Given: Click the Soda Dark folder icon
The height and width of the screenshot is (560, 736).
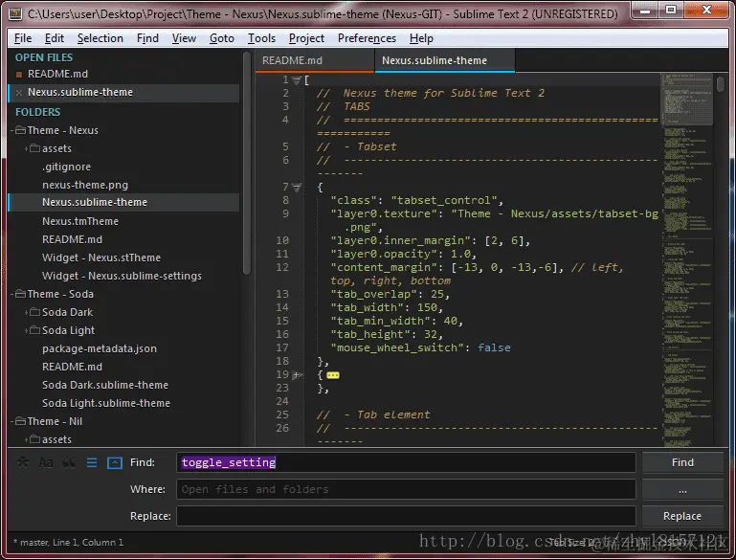Looking at the screenshot, I should (34, 312).
